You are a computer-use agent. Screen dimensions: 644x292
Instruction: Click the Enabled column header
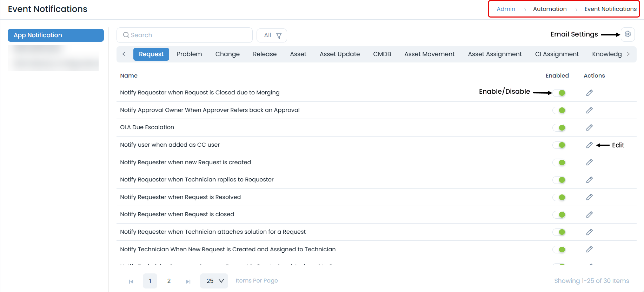click(x=557, y=75)
